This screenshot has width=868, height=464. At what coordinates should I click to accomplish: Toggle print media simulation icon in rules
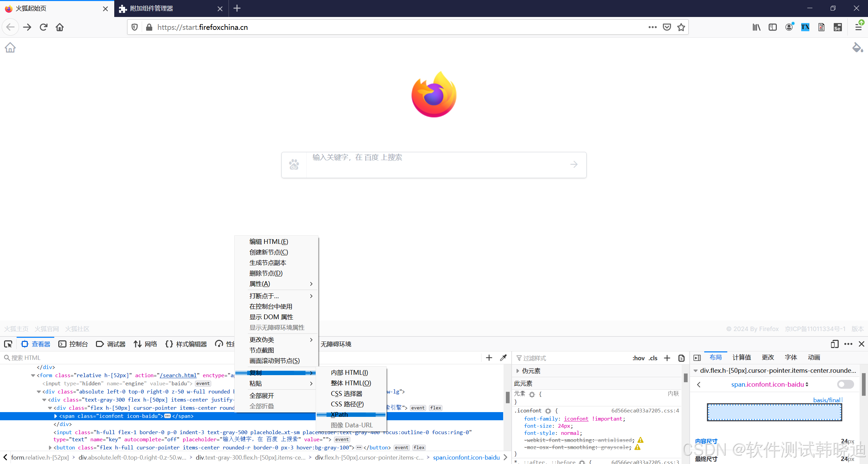[x=681, y=358]
